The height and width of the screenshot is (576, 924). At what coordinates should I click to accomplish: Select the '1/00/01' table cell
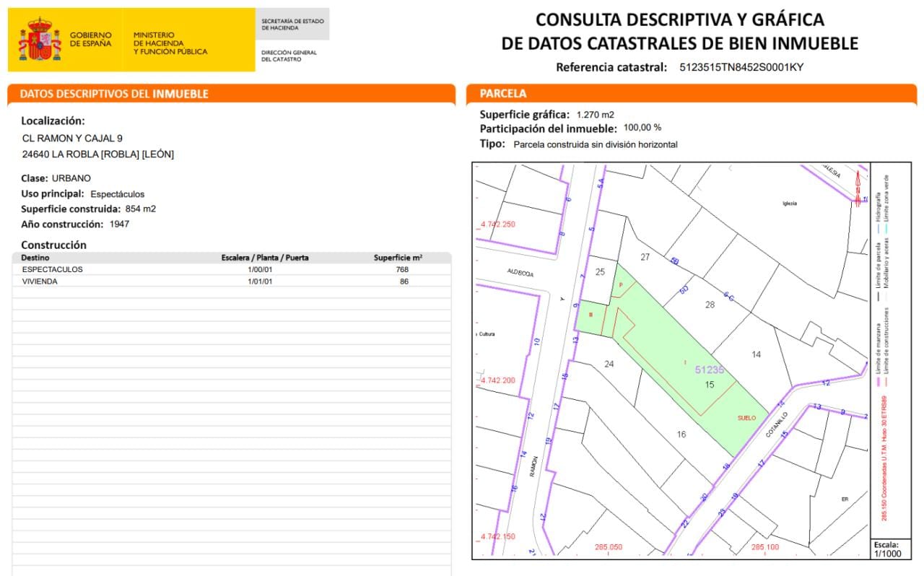point(260,269)
